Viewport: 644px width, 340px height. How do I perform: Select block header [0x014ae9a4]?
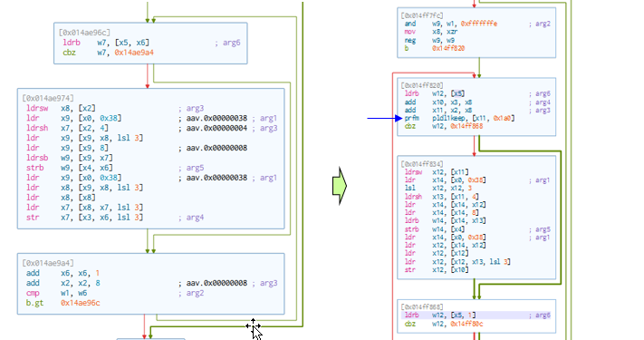click(x=48, y=263)
